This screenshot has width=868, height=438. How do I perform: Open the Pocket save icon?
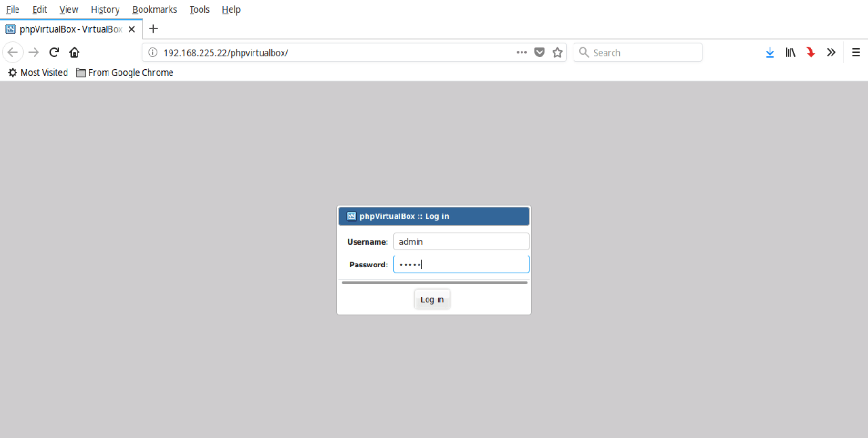[540, 52]
